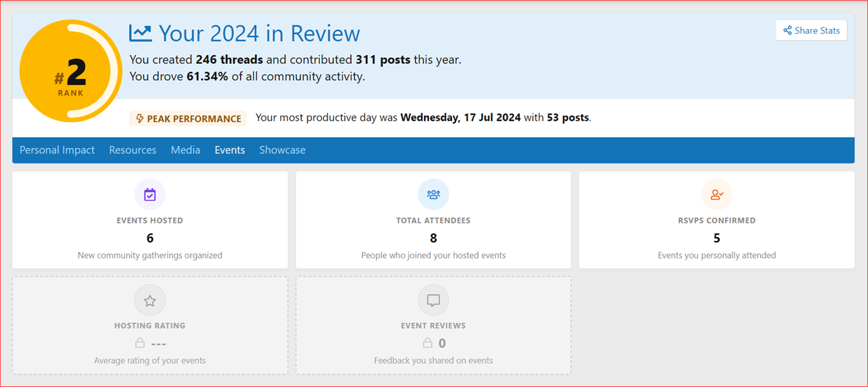The height and width of the screenshot is (387, 868).
Task: Click the Hosting Rating star icon
Action: pos(150,300)
